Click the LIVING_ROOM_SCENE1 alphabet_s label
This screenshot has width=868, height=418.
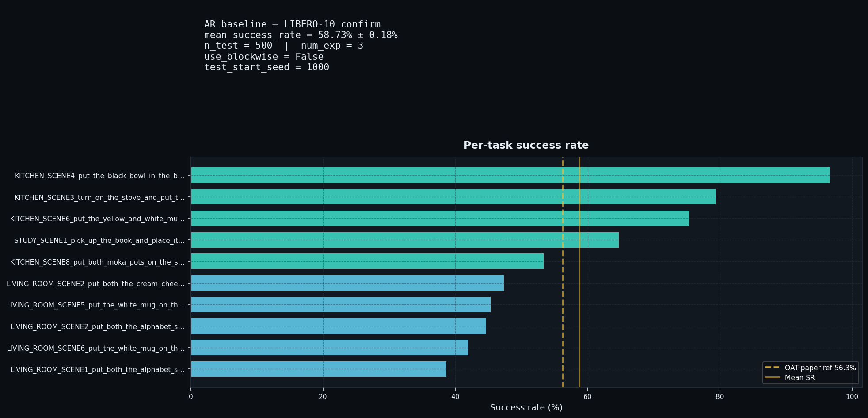pyautogui.click(x=98, y=370)
